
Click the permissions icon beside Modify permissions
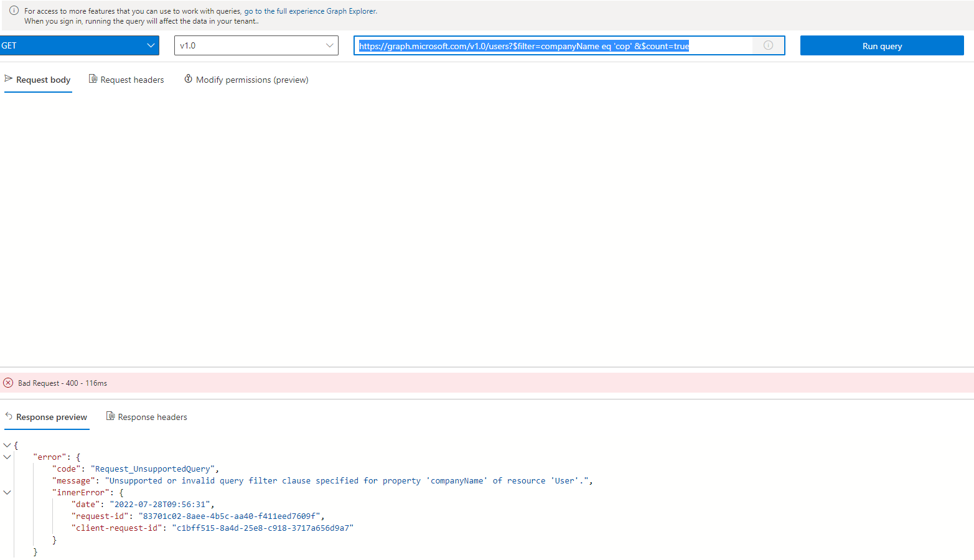[x=189, y=79]
